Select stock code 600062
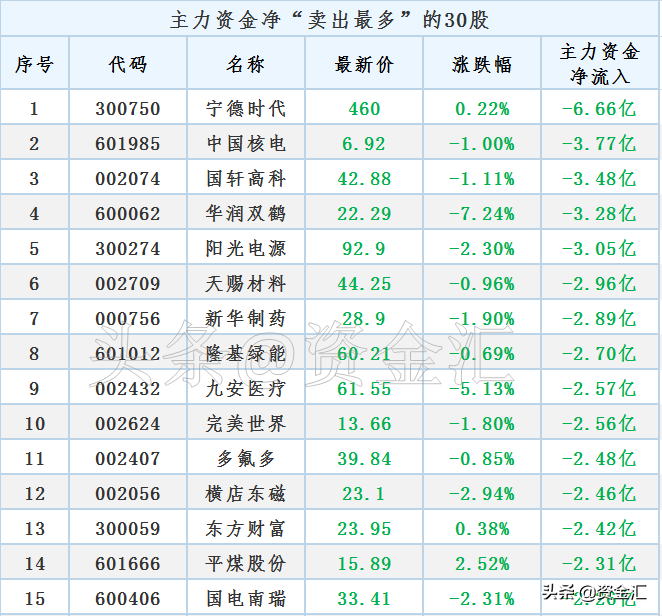This screenshot has height=616, width=662. pyautogui.click(x=128, y=214)
